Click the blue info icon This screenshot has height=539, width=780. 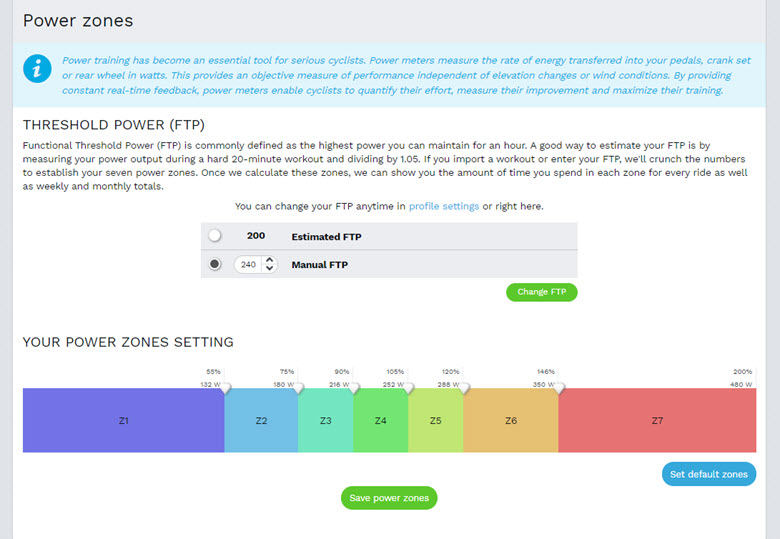[x=37, y=69]
